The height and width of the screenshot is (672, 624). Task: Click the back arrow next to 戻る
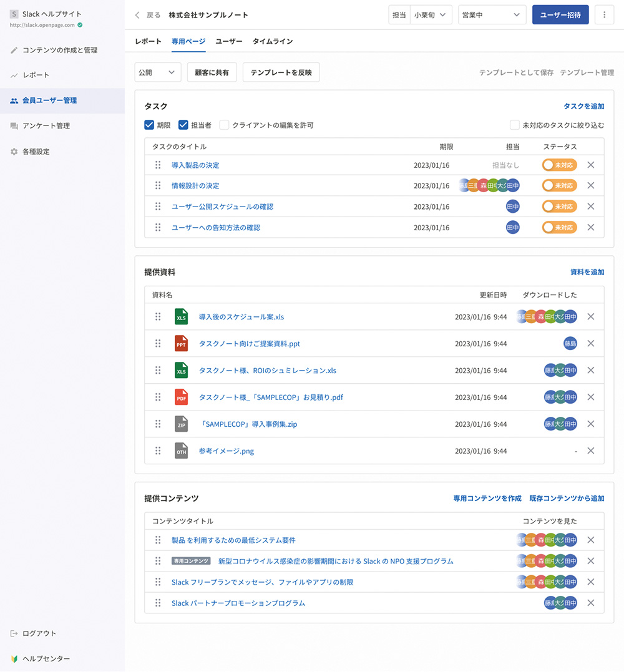coord(137,15)
